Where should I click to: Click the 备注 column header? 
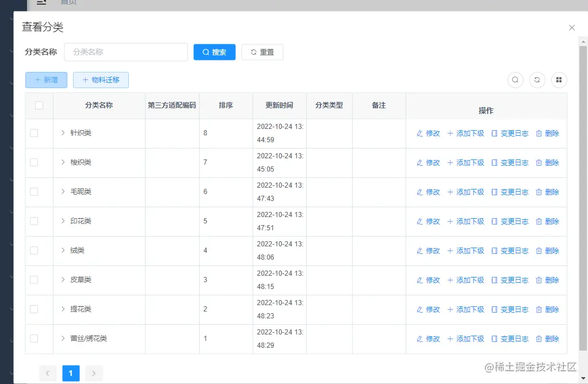(379, 105)
